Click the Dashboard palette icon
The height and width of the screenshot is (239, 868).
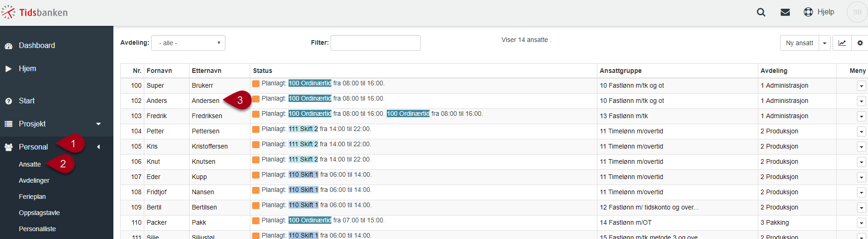pos(8,46)
